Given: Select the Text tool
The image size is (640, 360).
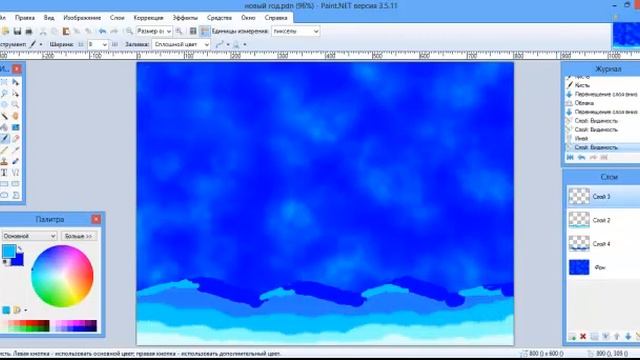Looking at the screenshot, I should (4, 173).
